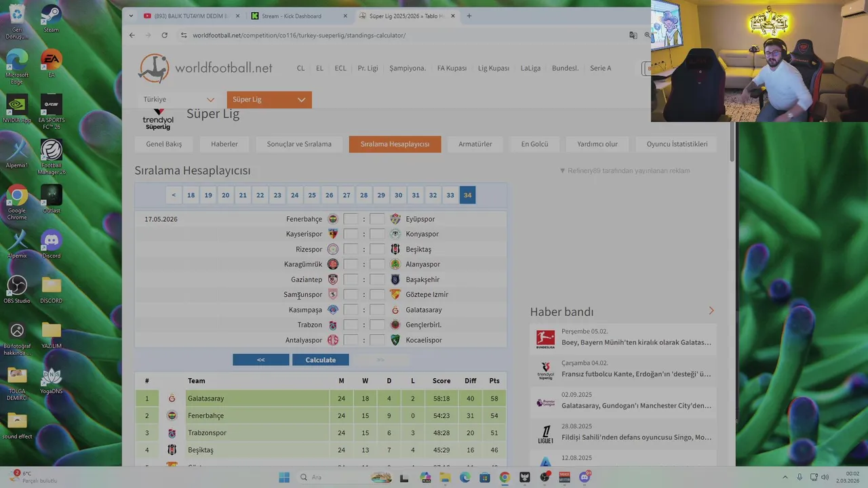Viewport: 868px width, 488px height.
Task: Click the Calculate button
Action: click(321, 360)
